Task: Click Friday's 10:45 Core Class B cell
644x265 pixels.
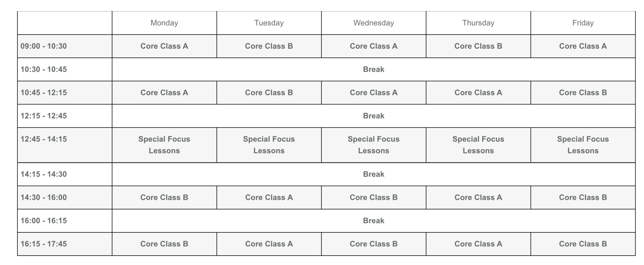Action: tap(583, 92)
